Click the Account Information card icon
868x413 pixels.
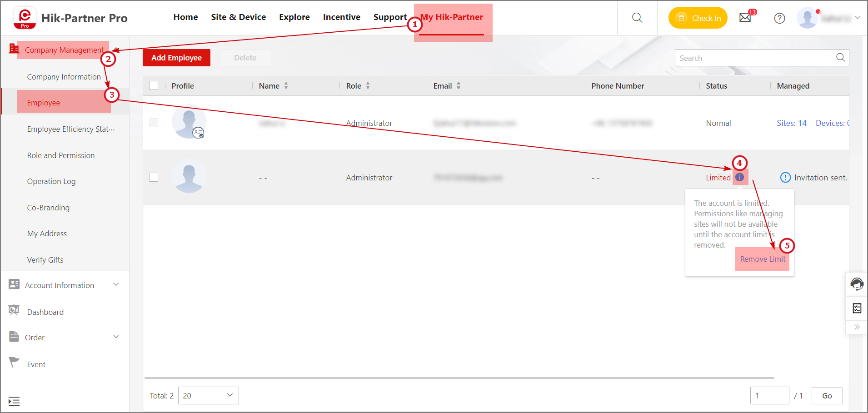click(14, 284)
